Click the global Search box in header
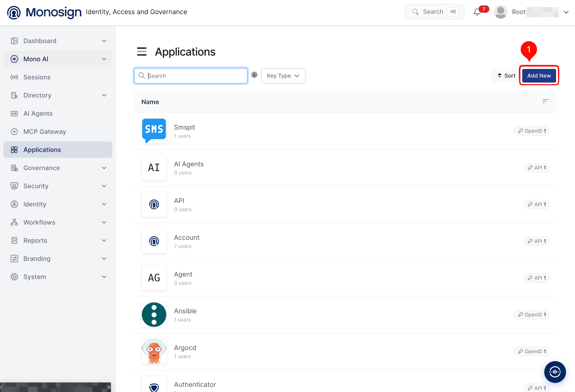Image resolution: width=575 pixels, height=392 pixels. [435, 12]
